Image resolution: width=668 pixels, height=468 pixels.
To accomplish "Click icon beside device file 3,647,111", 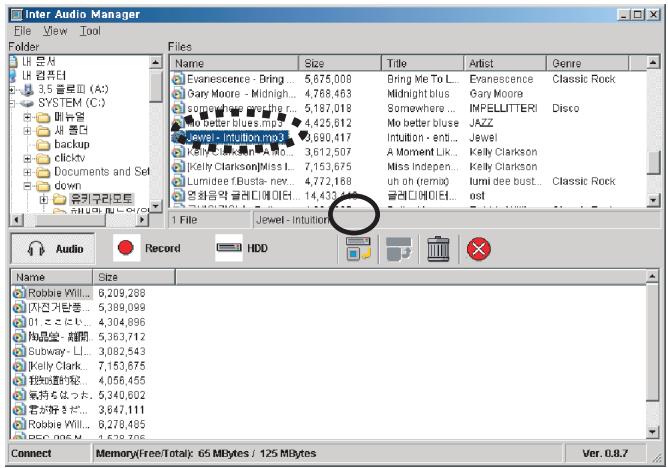I will [x=19, y=410].
